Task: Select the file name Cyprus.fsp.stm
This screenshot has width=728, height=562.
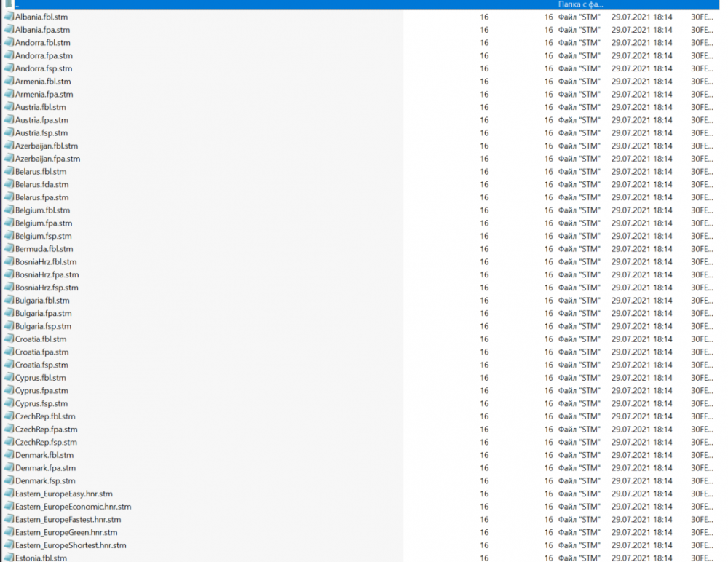Action: click(41, 403)
